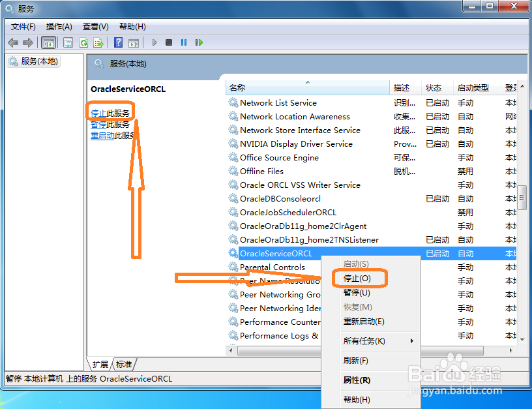Viewport: 532px width, 409px height.
Task: Click the 暂停 link to pause the service
Action: pyautogui.click(x=98, y=124)
